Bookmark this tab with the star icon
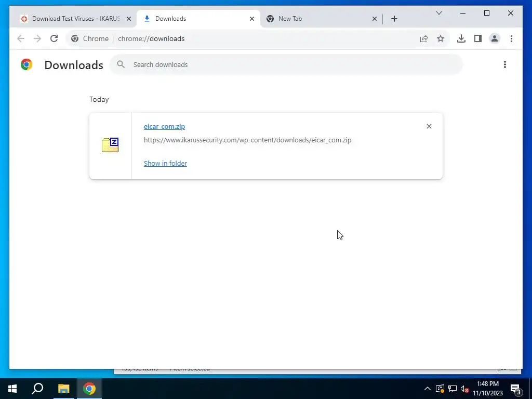Viewport: 532px width, 399px height. click(441, 38)
